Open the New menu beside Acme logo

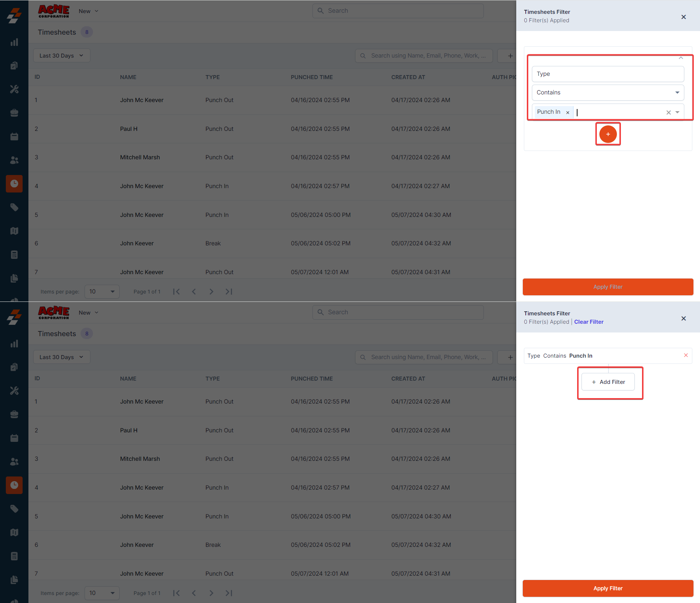point(88,11)
